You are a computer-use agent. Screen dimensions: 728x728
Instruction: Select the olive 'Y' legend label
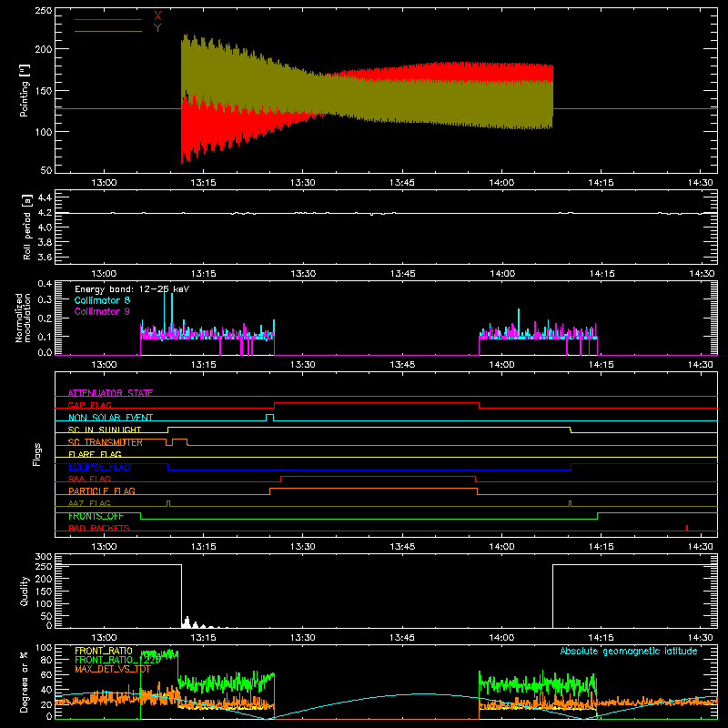click(157, 28)
